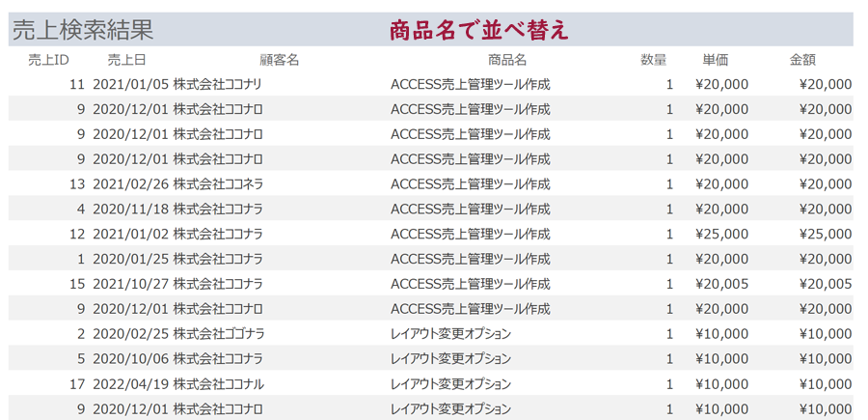Screen dimensions: 868x420
Task: Click customer name 株式会社ココナル
Action: click(x=219, y=383)
